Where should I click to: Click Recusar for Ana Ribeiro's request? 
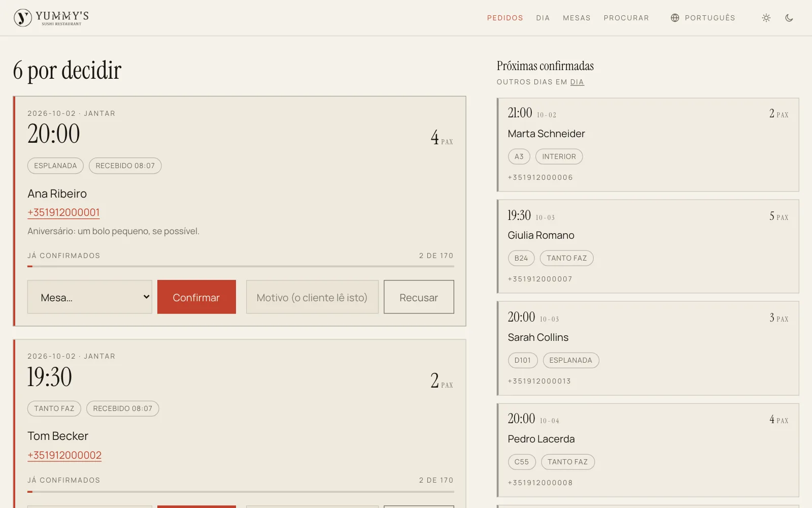click(419, 297)
